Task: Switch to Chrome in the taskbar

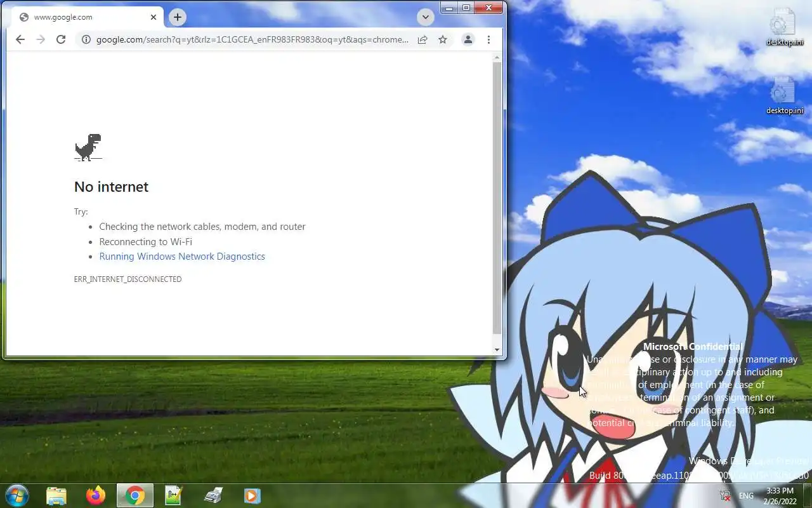Action: pyautogui.click(x=135, y=495)
